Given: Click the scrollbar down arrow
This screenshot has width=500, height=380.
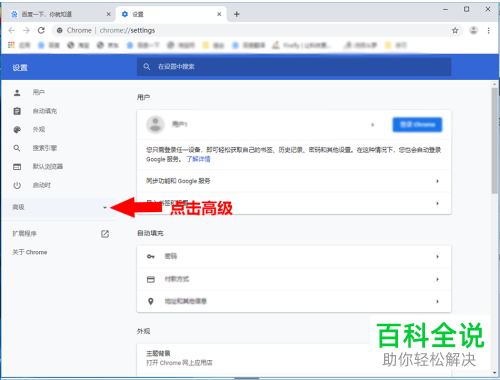Looking at the screenshot, I should (494, 373).
